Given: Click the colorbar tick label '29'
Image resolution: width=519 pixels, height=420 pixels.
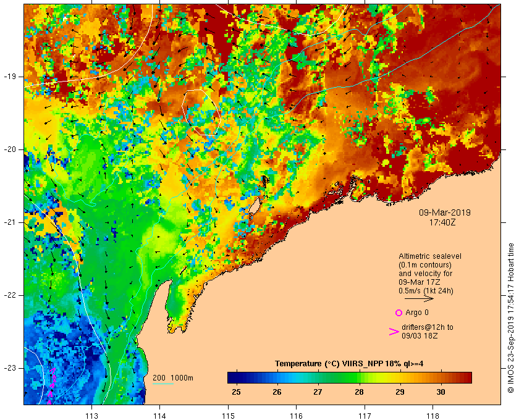Looking at the screenshot, I should pos(400,392).
